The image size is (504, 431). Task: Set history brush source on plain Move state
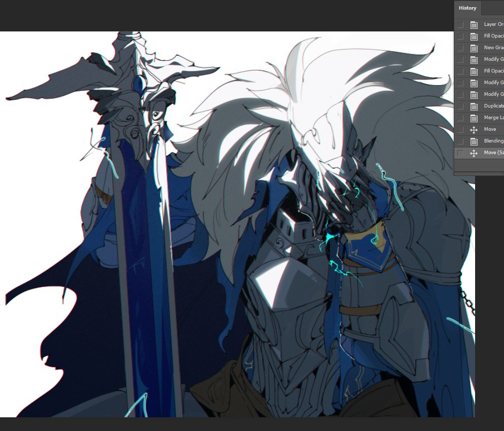(460, 129)
